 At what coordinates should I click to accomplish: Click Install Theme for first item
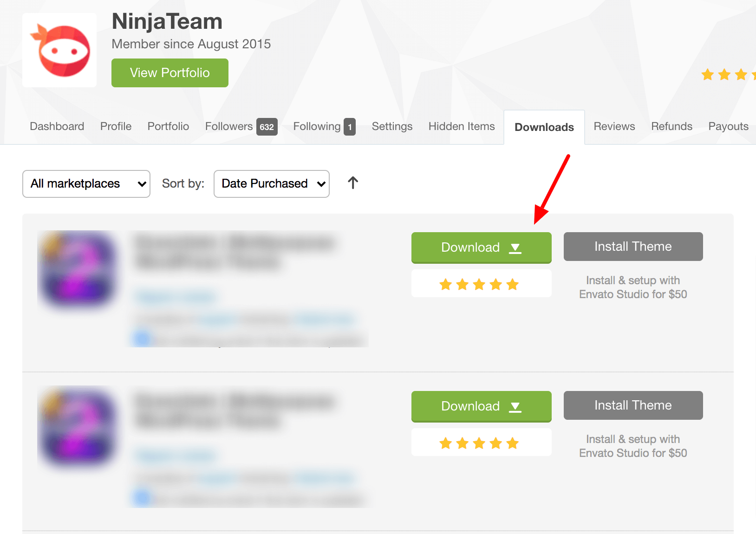(633, 247)
